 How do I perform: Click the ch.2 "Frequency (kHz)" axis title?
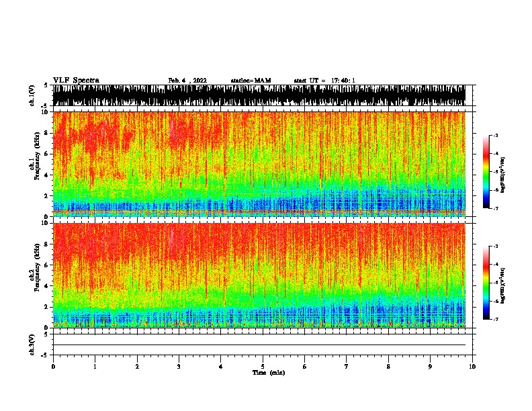tap(37, 267)
